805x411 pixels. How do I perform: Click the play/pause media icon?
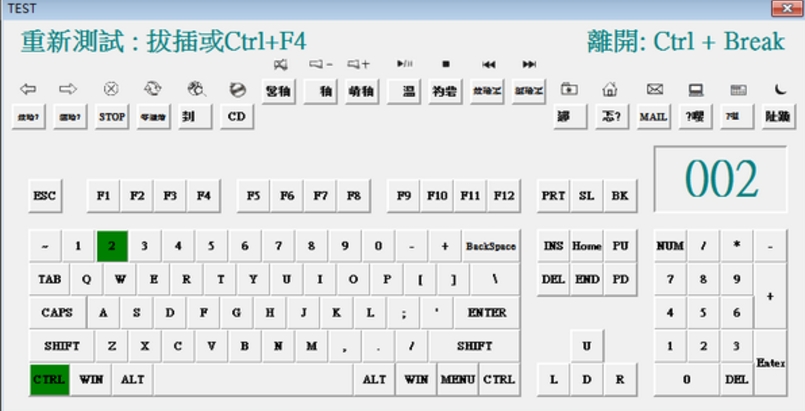click(x=404, y=64)
